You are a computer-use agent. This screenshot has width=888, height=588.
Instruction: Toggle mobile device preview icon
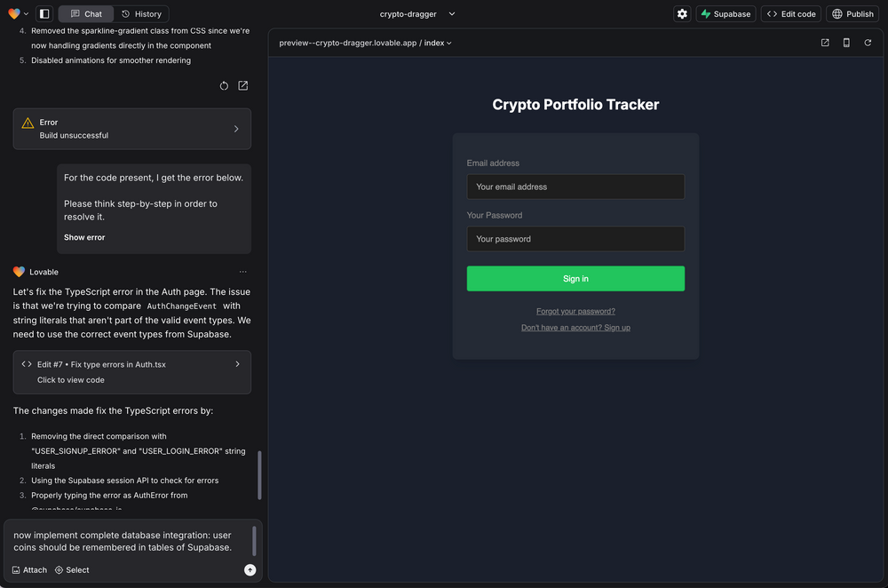[846, 43]
